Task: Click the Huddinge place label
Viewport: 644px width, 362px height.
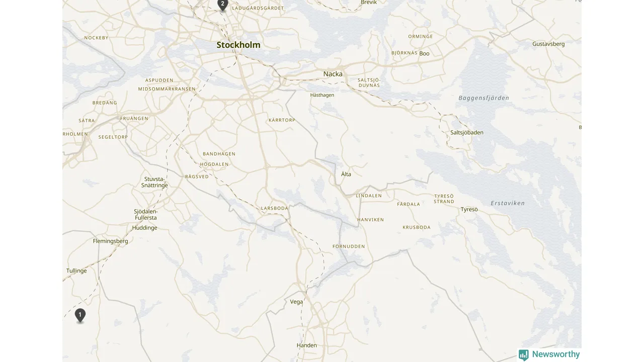Action: (x=144, y=228)
